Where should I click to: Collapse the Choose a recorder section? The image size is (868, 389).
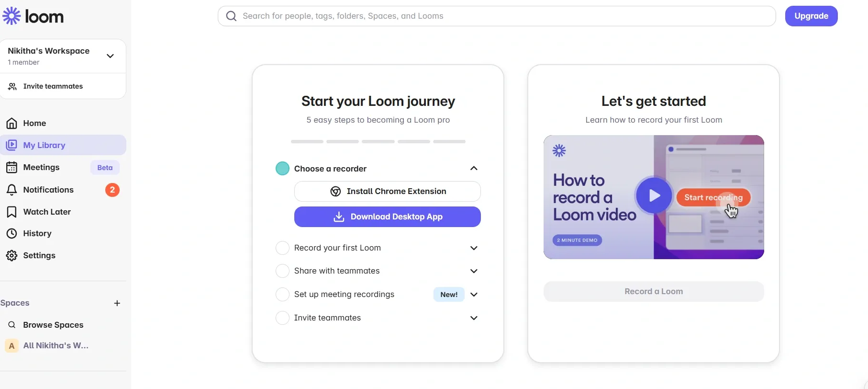coord(474,168)
